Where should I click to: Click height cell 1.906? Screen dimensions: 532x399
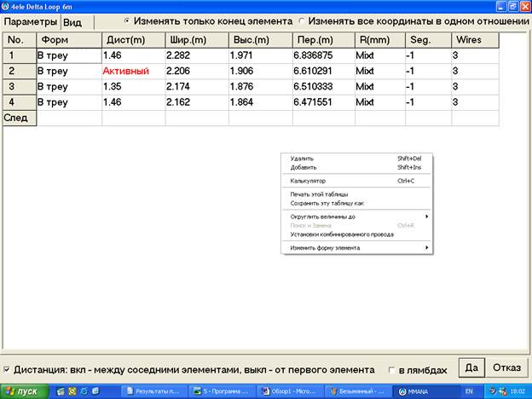(261, 72)
